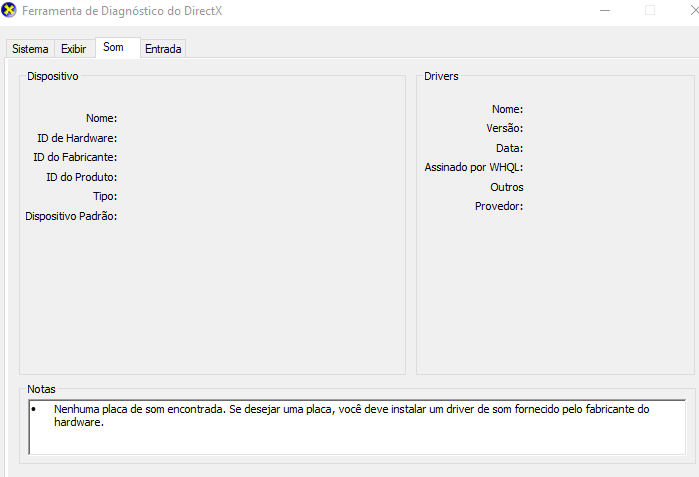Click the disabled maximize window button
This screenshot has height=477, width=699.
coord(650,10)
